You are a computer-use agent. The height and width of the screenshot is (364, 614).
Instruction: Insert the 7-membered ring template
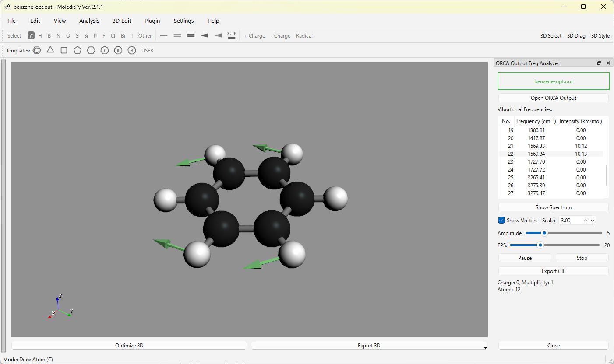coord(104,50)
